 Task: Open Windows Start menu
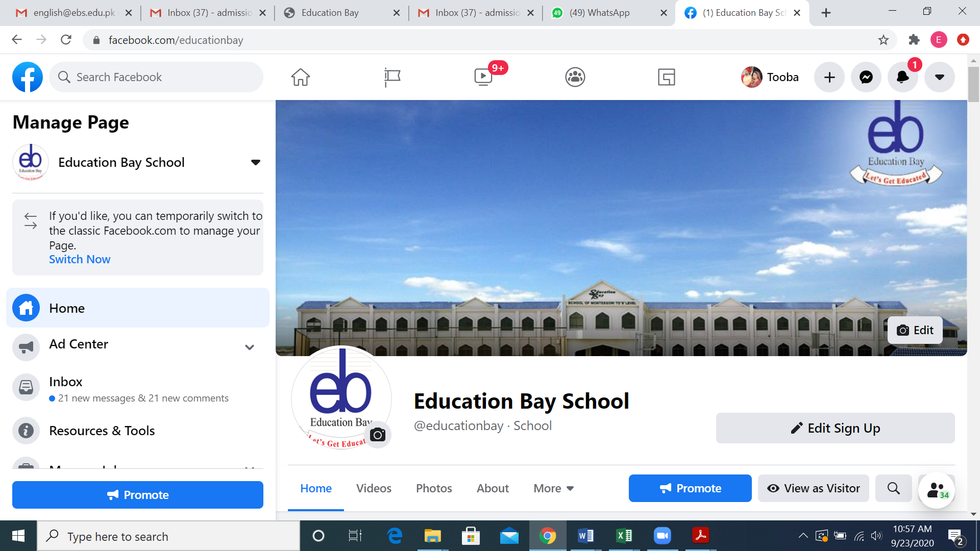(18, 536)
